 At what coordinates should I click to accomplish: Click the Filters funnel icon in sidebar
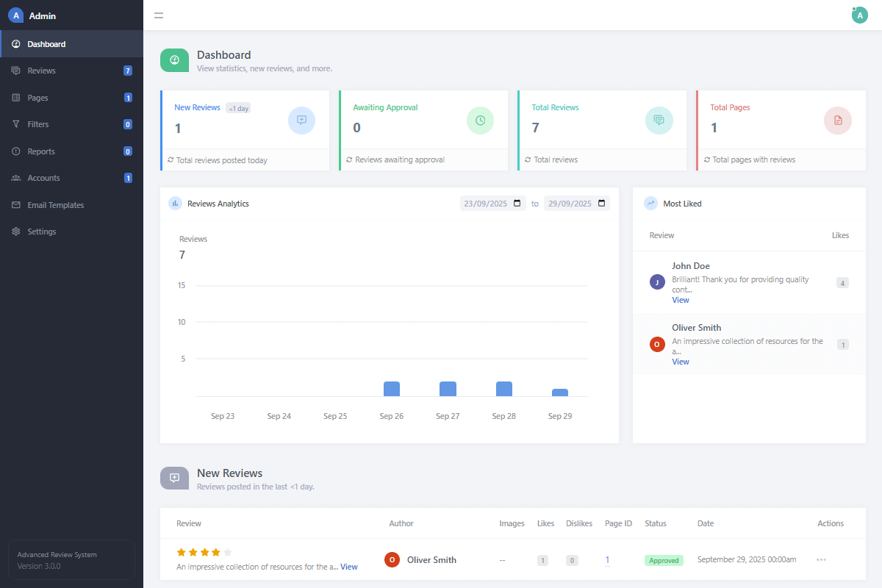click(16, 123)
